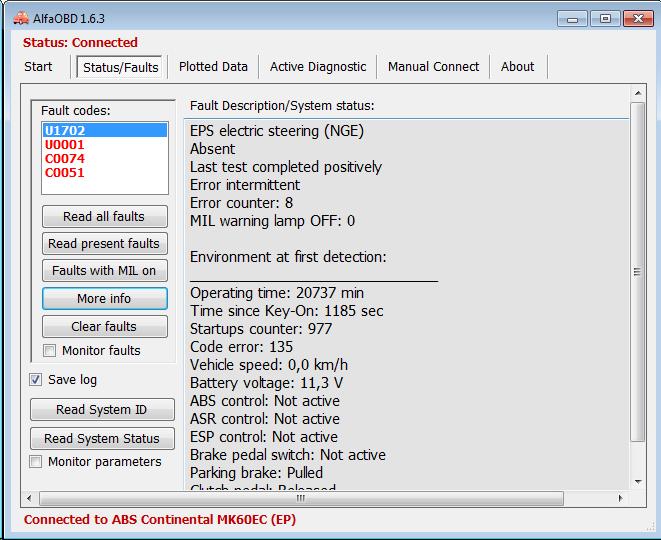Clear faults using the Clear faults button

tap(105, 327)
